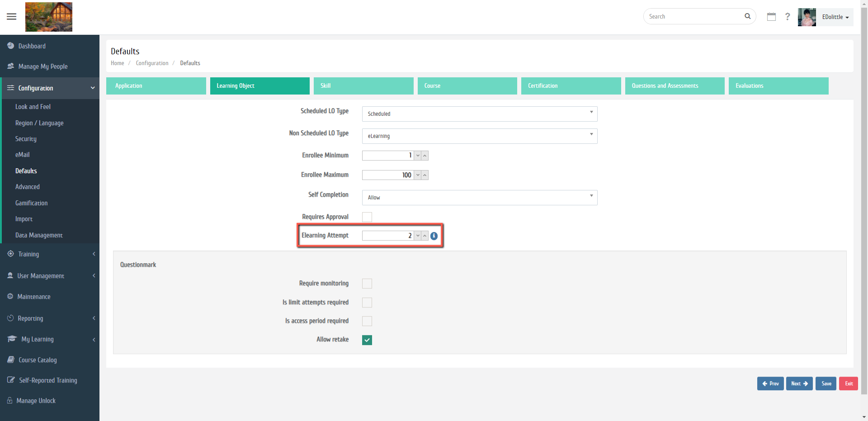Click into the Search input field

[694, 17]
